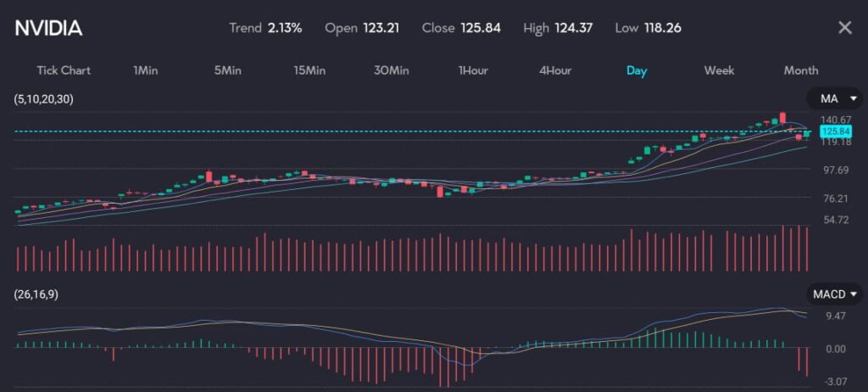Click the last MACD histogram bar
Screen dimensions: 868x392
(x=806, y=362)
